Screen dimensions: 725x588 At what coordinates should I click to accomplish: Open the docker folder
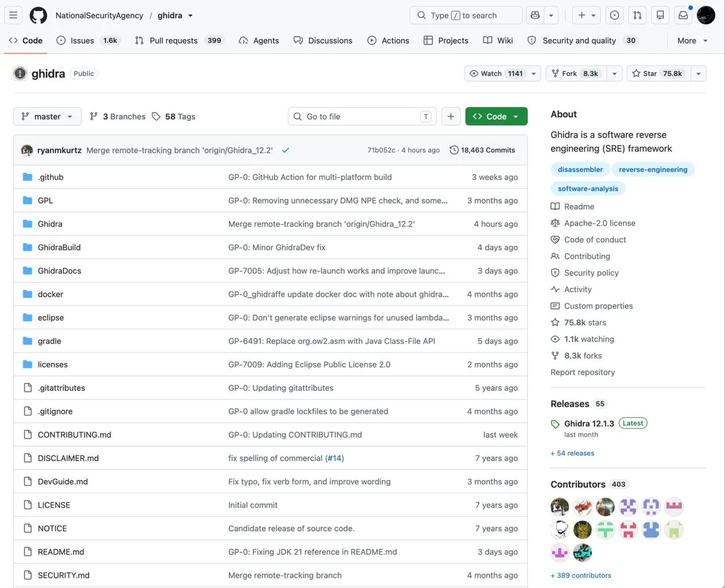[50, 295]
